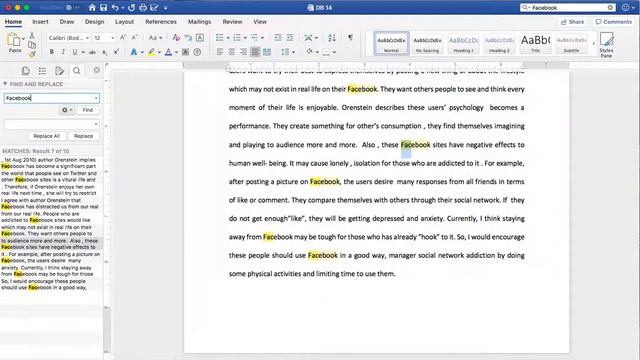Click the Character Border icon

pos(200,38)
